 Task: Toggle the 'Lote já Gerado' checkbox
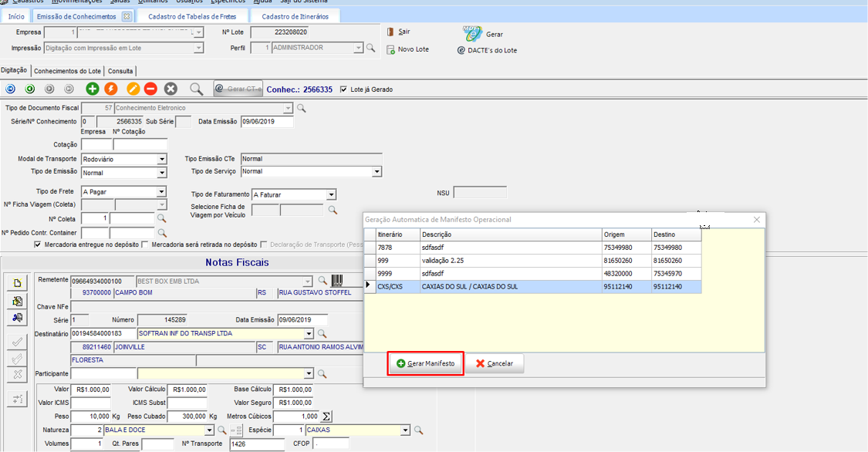(344, 89)
